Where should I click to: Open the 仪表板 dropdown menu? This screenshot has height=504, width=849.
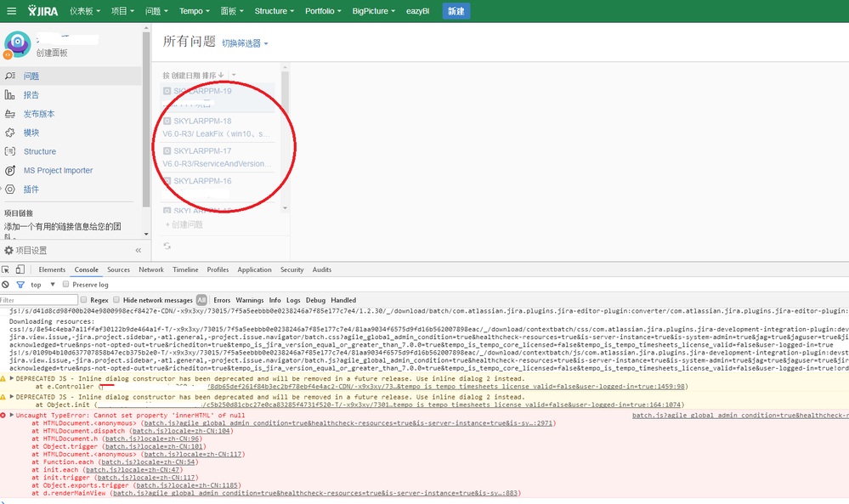click(85, 11)
